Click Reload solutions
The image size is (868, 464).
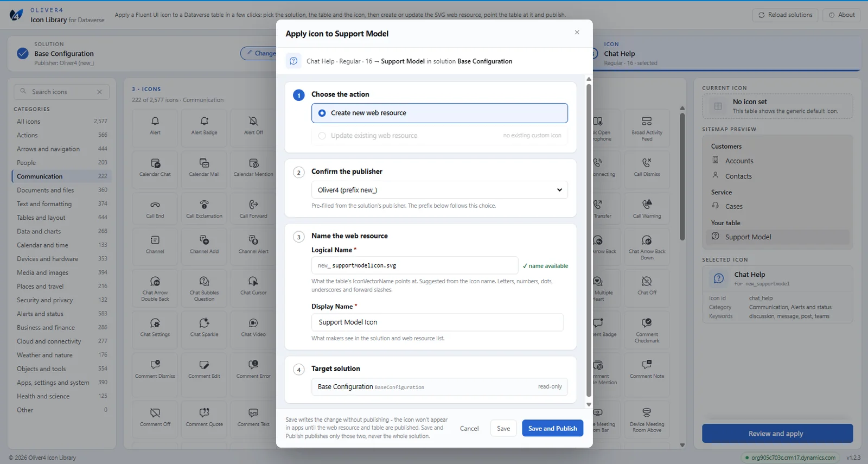785,15
